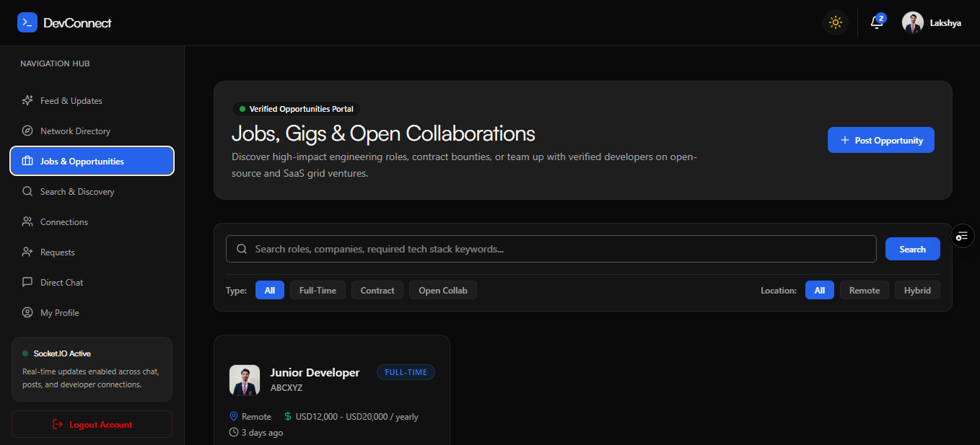Viewport: 980px width, 445px height.
Task: Click plus icon in Post Opportunity
Action: pos(845,140)
